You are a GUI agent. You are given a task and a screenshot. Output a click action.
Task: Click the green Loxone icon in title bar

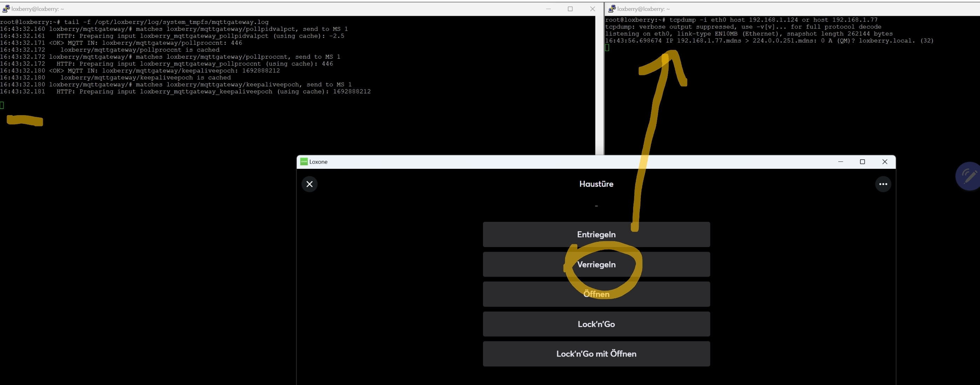[x=304, y=161]
